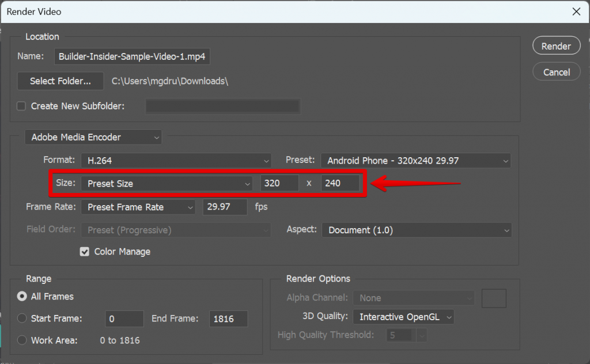This screenshot has width=590, height=364.
Task: Select the Work Area radio option
Action: (22, 340)
